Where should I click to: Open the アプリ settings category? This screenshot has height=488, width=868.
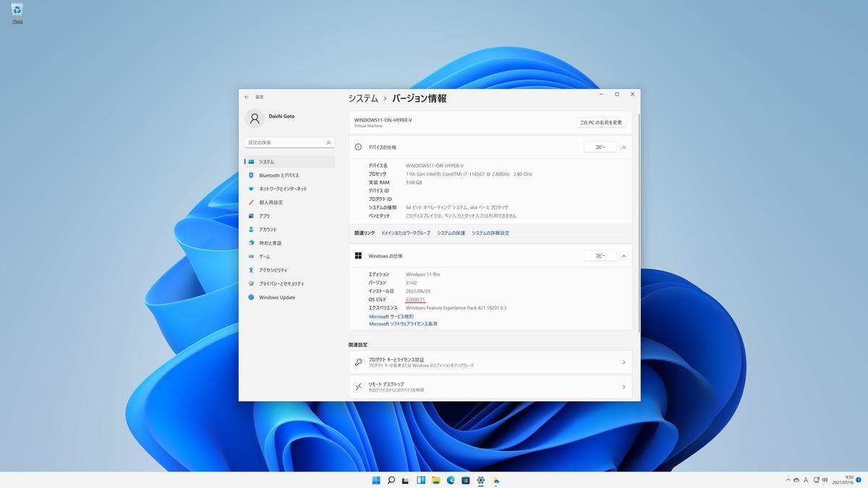click(x=289, y=216)
